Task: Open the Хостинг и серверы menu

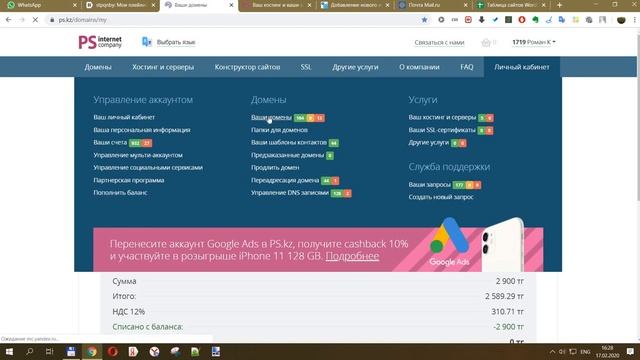Action: click(x=163, y=67)
